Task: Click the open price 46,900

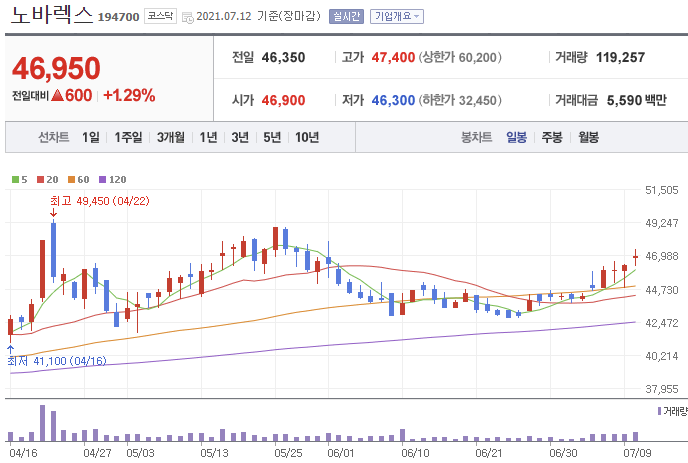Action: pos(283,100)
